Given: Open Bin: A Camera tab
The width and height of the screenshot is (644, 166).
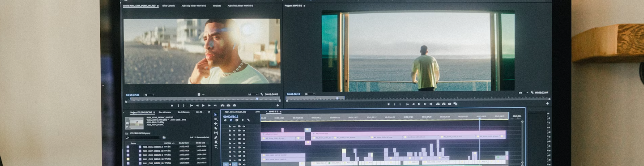Looking at the screenshot, I should 164,112.
